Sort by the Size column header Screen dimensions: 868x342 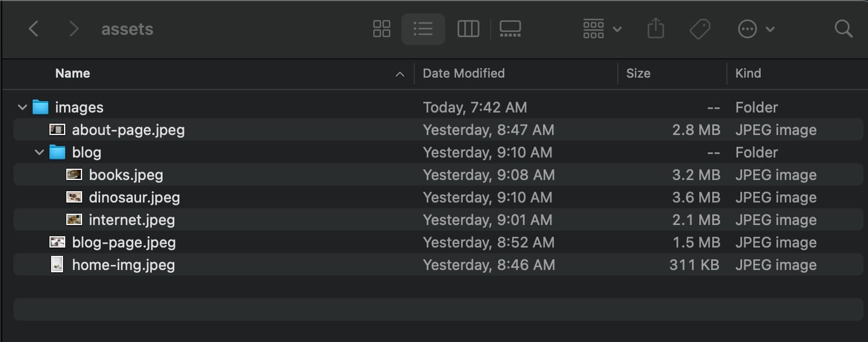[638, 74]
